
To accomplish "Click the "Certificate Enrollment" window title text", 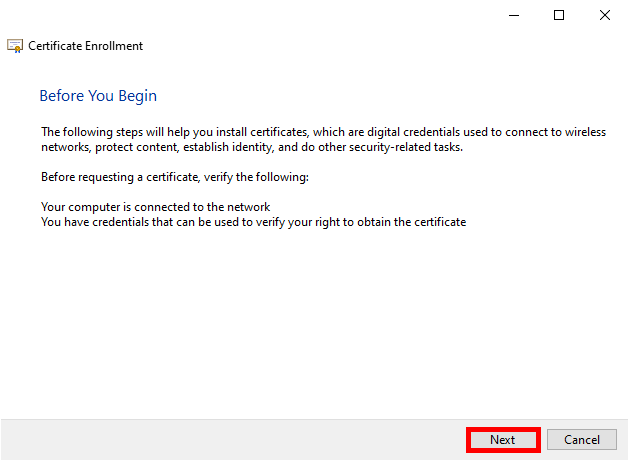I will coord(85,46).
